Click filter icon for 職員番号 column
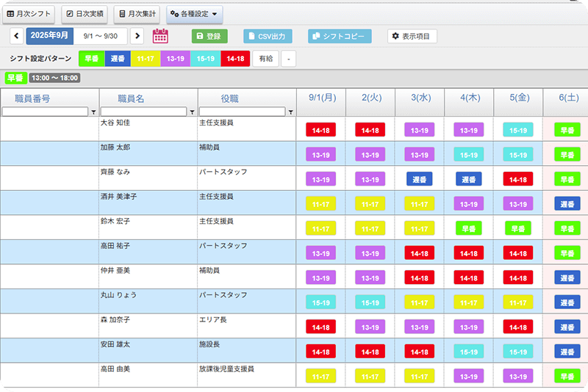The width and height of the screenshot is (588, 392). coord(93,112)
